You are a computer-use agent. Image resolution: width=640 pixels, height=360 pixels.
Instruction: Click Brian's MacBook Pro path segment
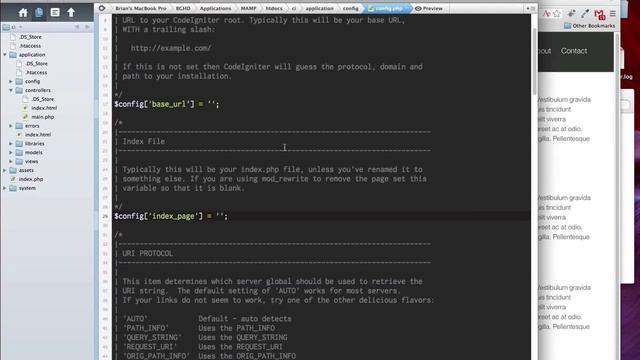tap(140, 8)
